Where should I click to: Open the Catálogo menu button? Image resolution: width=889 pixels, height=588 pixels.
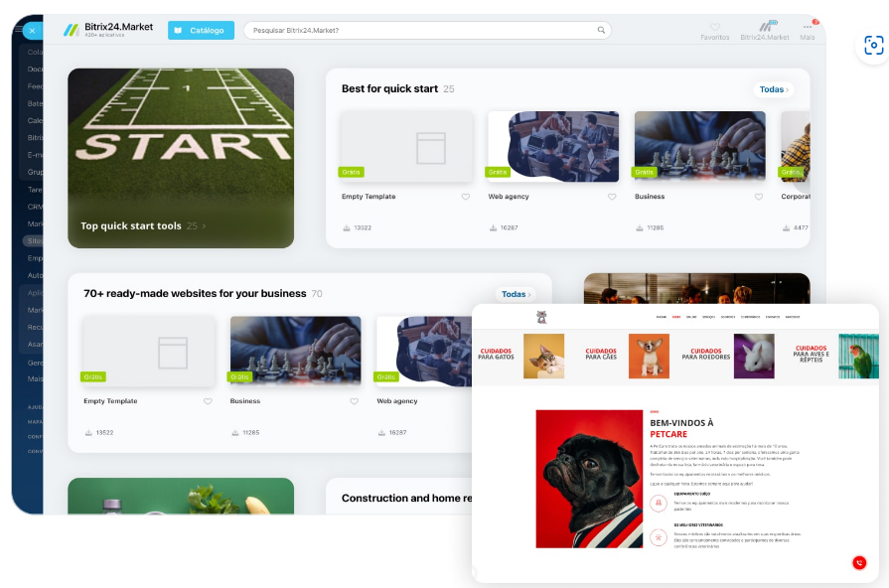point(201,31)
